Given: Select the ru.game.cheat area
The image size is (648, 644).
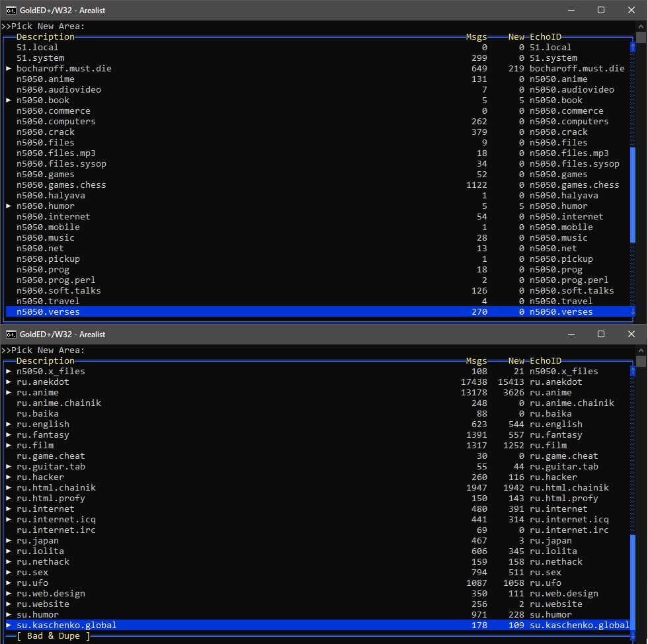Looking at the screenshot, I should tap(318, 456).
